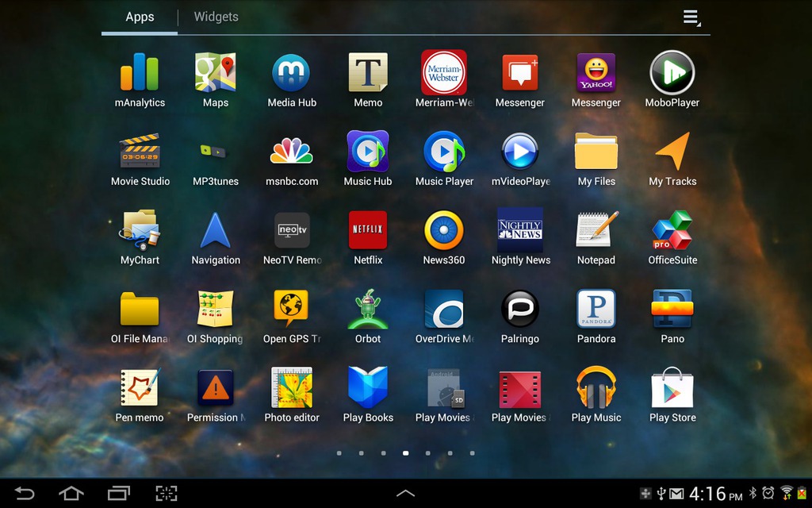Screen dimensions: 812x508
Task: Tap the alarm clock status icon
Action: (768, 493)
